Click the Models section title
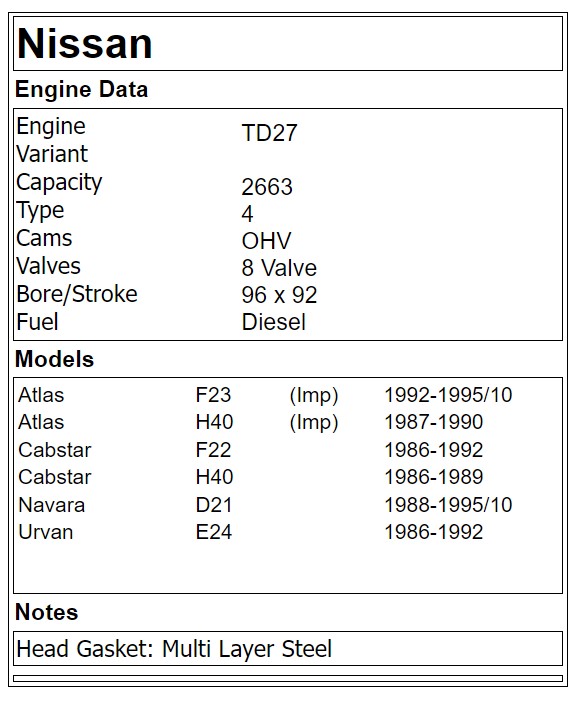 [54, 359]
